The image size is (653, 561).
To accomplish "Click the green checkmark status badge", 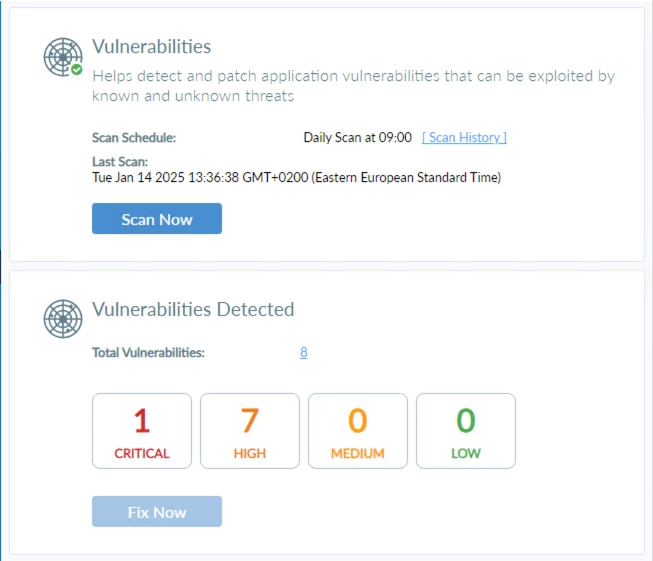I will click(x=76, y=70).
